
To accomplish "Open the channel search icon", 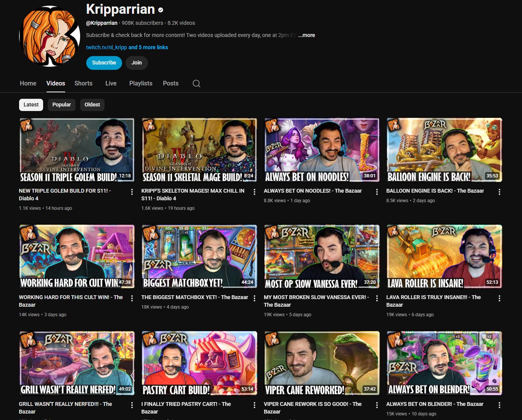I will point(197,84).
